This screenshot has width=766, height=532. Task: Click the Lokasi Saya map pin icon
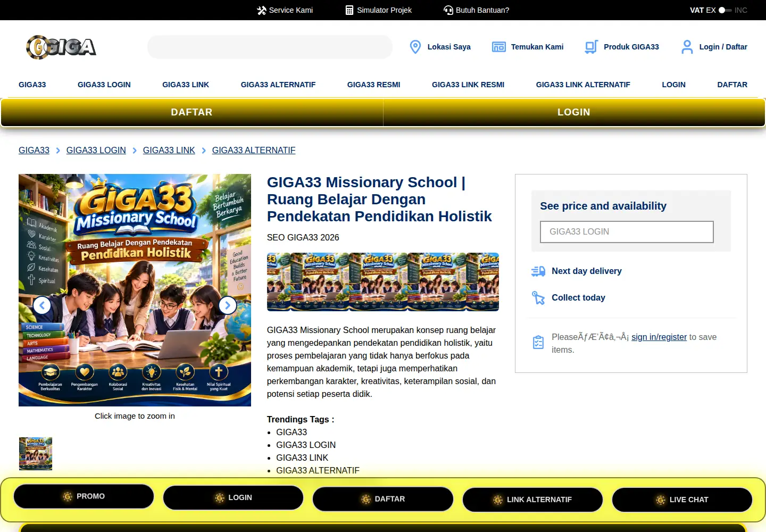click(415, 47)
